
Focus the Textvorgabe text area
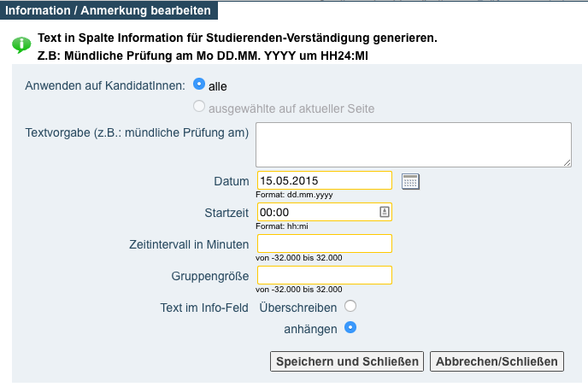coord(414,144)
